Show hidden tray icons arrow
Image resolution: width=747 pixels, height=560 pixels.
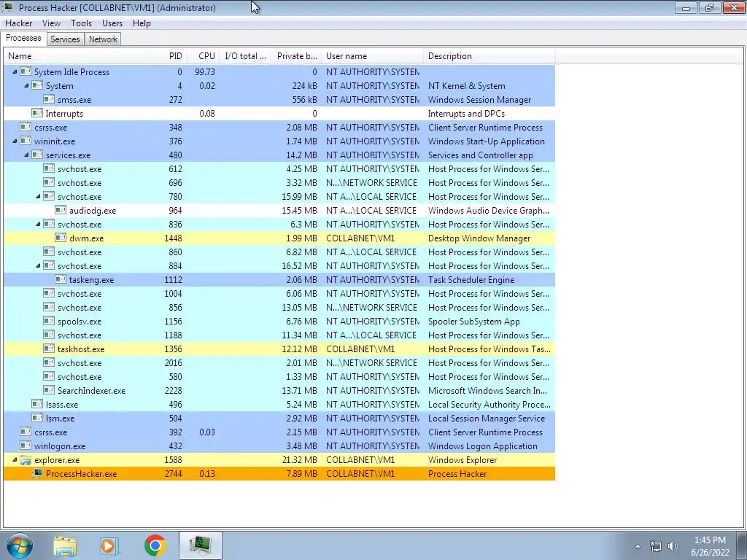638,546
